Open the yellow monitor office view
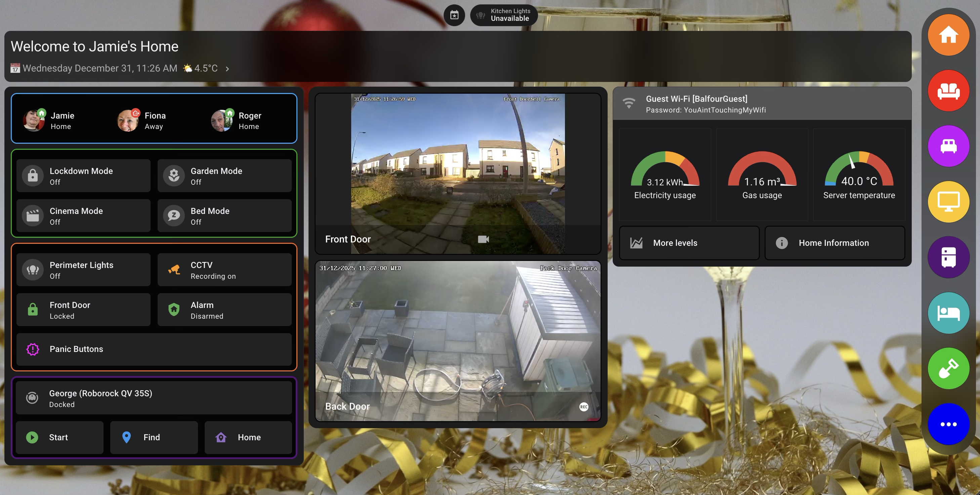The height and width of the screenshot is (495, 980). tap(948, 201)
